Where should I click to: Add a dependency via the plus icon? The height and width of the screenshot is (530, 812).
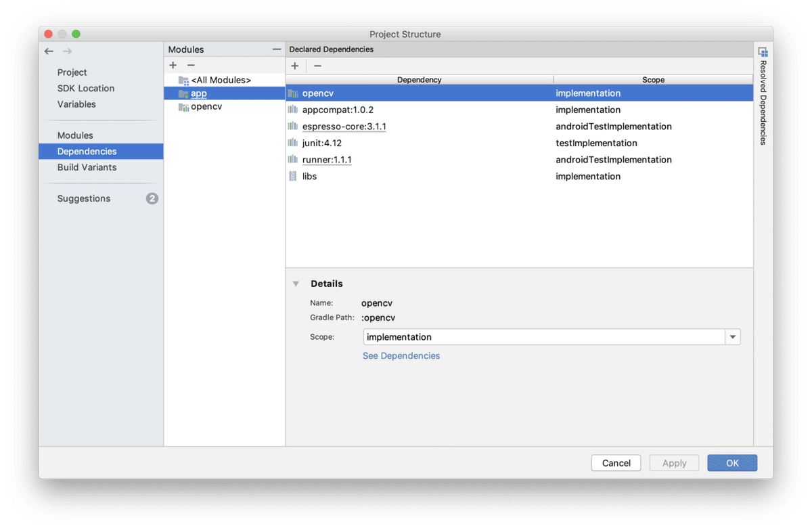click(295, 65)
